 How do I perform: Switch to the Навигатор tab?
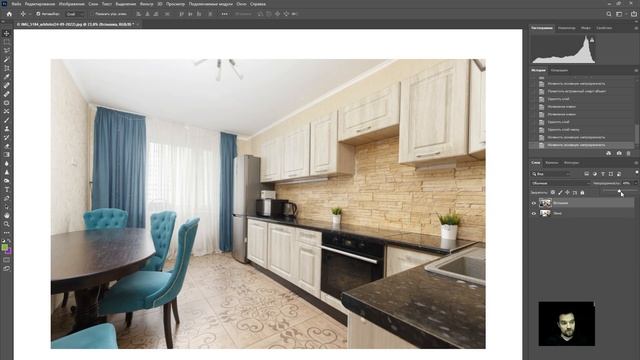[567, 28]
